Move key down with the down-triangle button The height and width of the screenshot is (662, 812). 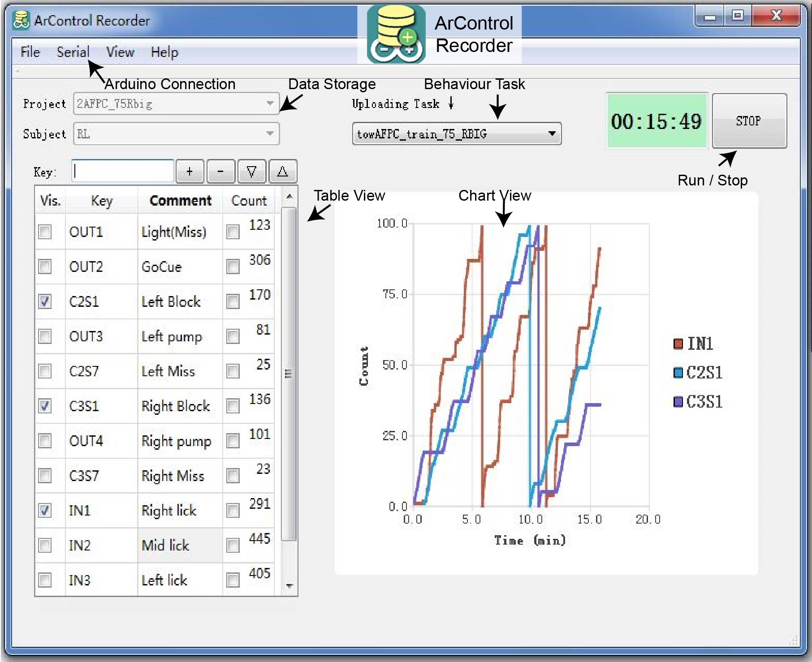pos(251,172)
